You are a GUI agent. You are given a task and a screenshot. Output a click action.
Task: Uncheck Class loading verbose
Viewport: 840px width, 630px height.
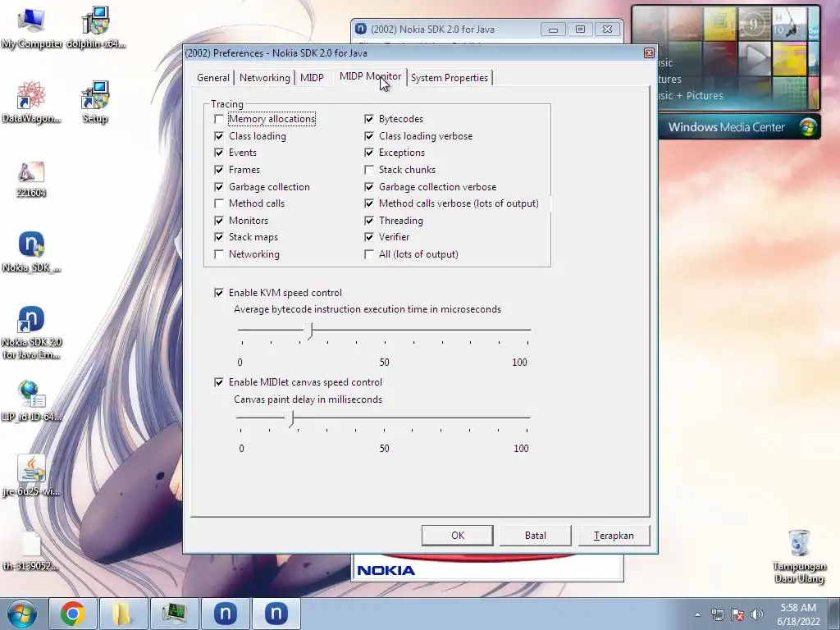coord(368,136)
